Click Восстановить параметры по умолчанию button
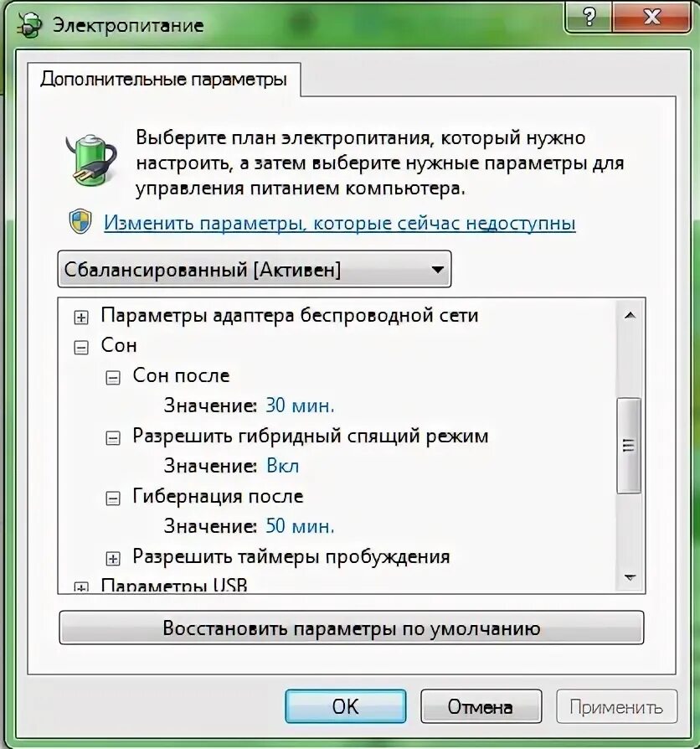 click(352, 628)
